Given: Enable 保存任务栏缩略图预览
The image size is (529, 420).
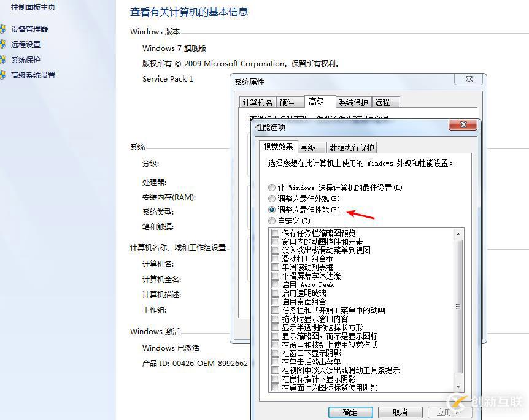Looking at the screenshot, I should click(x=274, y=232).
